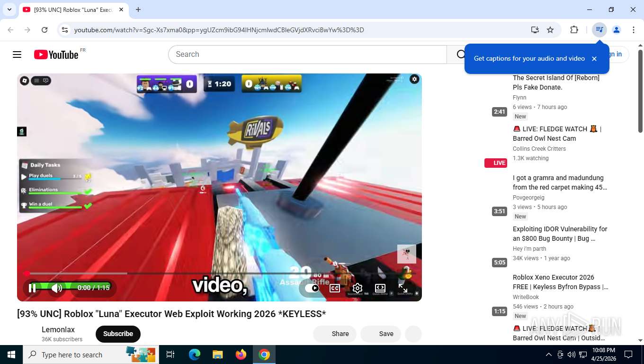Go back with the browser back arrow

10,30
